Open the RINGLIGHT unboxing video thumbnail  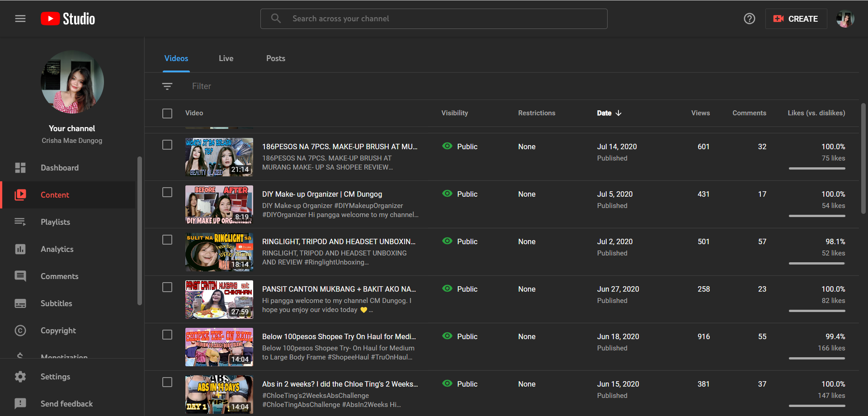(x=219, y=252)
